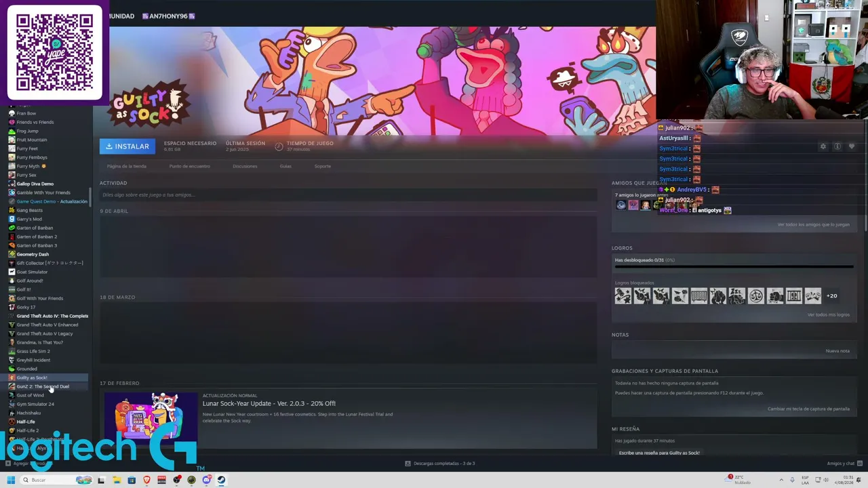Switch to the Guías tab
This screenshot has width=868, height=488.
click(x=285, y=166)
